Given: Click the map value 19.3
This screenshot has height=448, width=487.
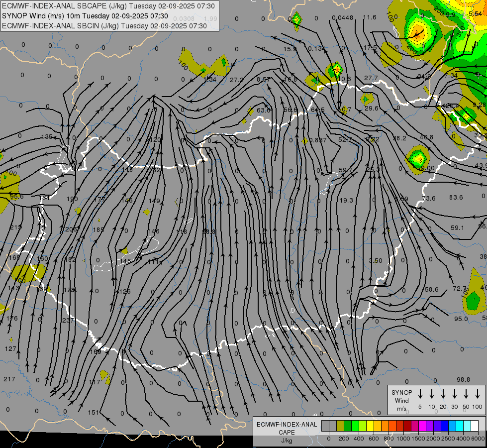Looking at the screenshot, I should tap(346, 201).
